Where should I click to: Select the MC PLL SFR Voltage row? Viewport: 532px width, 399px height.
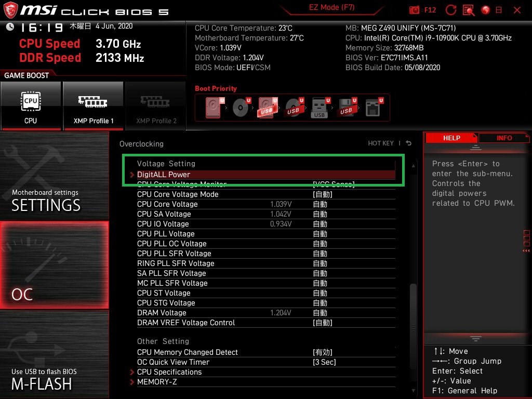(x=266, y=283)
